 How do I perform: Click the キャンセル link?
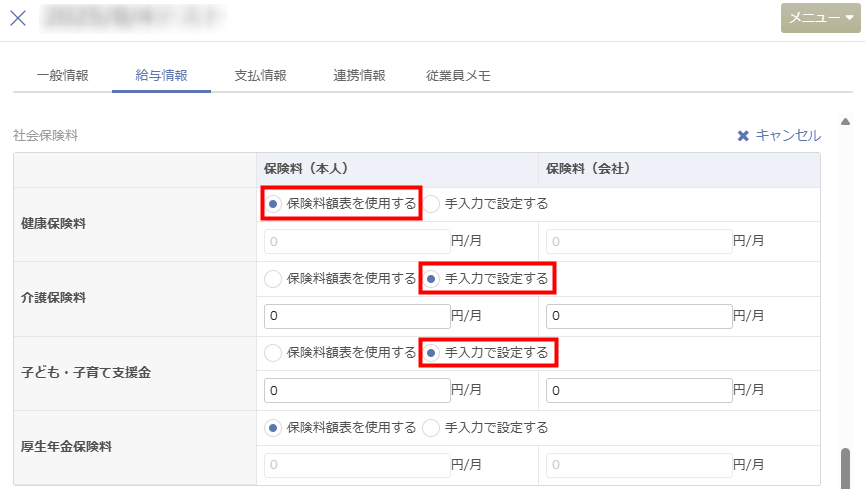(779, 136)
